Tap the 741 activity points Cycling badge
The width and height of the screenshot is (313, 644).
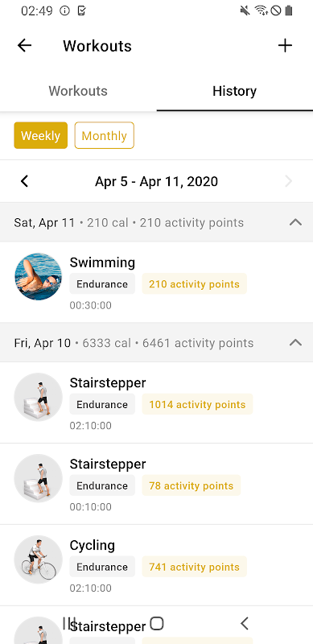[x=194, y=567]
